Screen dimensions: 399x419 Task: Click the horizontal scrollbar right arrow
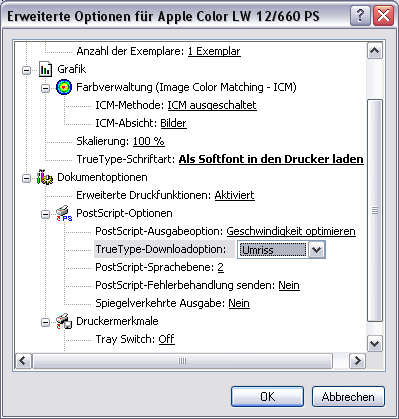point(357,361)
